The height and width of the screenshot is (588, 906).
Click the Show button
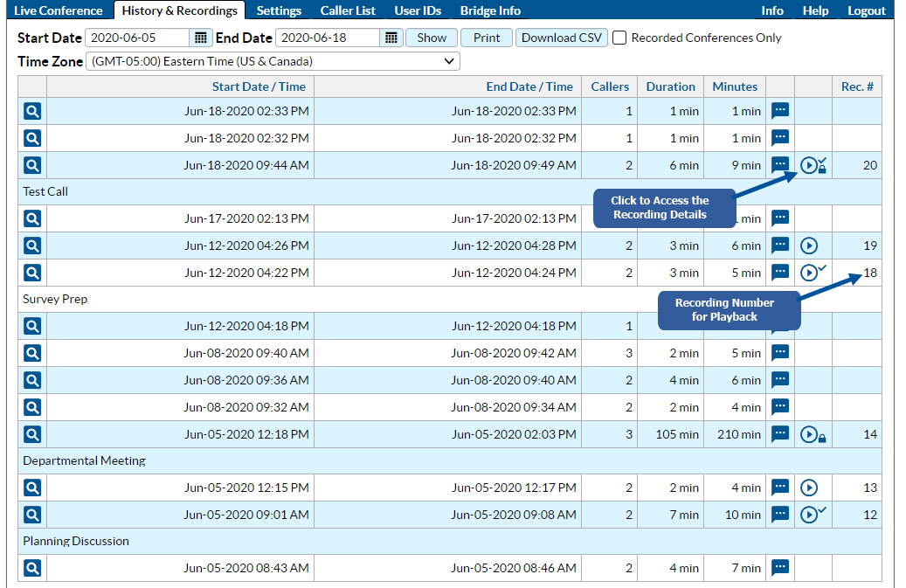click(x=432, y=38)
